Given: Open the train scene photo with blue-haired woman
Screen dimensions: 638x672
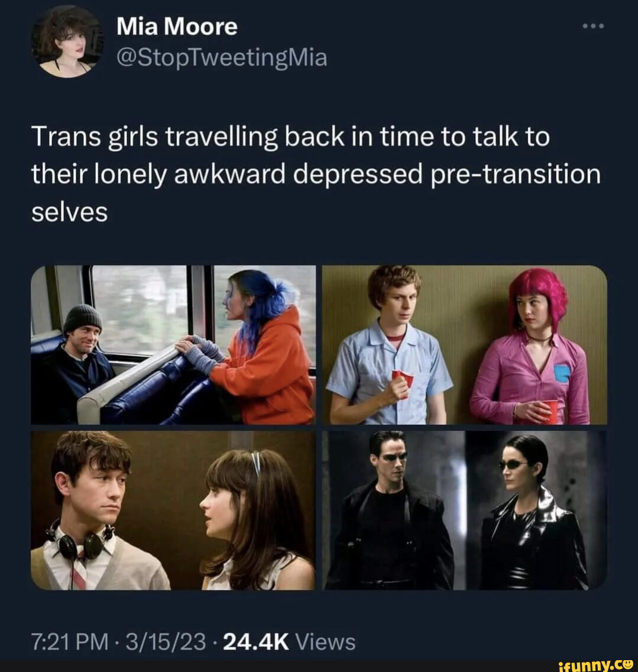Looking at the screenshot, I should pyautogui.click(x=173, y=345).
